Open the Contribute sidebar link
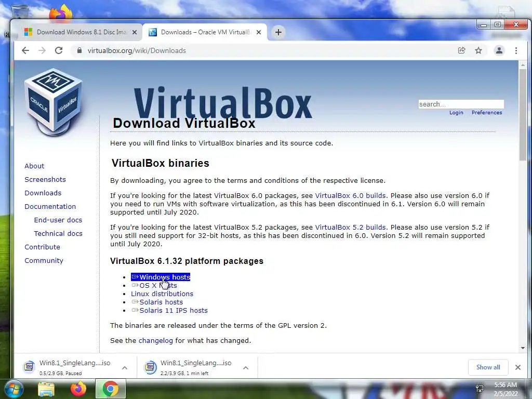532x399 pixels. (x=42, y=247)
